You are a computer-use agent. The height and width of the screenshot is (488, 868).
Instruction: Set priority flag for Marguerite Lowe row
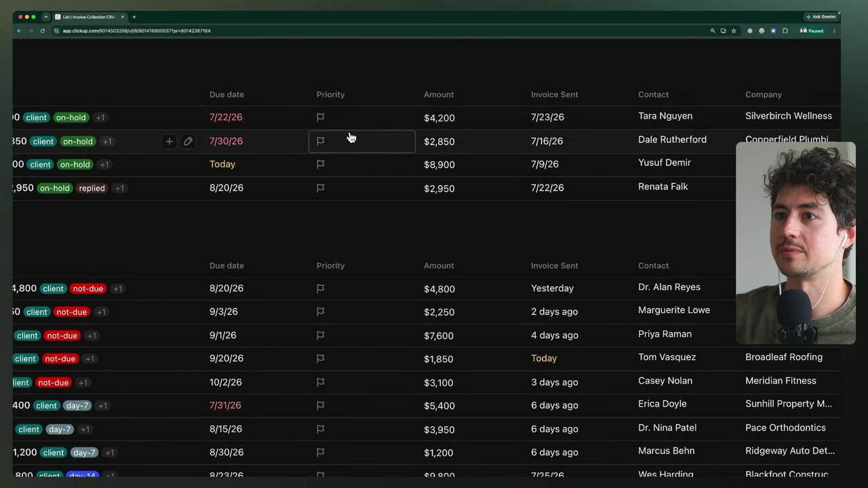click(x=321, y=312)
